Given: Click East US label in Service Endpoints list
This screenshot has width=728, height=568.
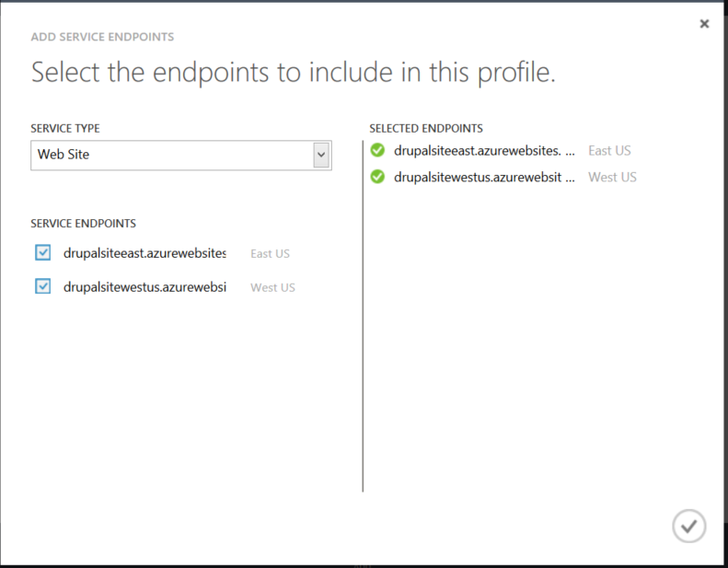Looking at the screenshot, I should click(270, 253).
